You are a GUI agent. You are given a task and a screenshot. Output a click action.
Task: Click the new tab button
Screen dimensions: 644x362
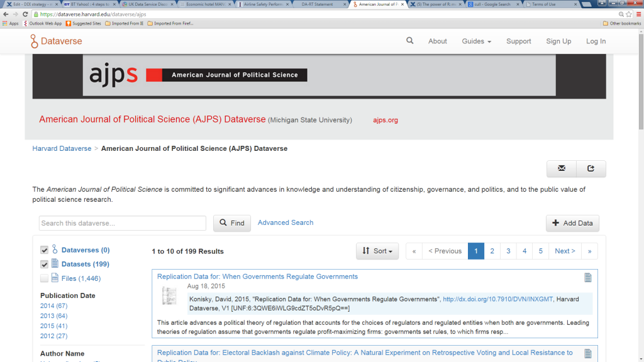click(587, 4)
